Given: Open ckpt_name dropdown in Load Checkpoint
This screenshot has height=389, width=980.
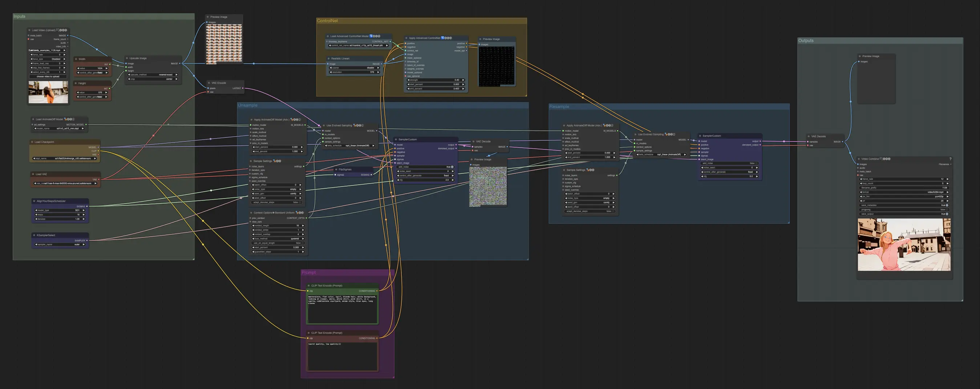Looking at the screenshot, I should click(x=65, y=159).
